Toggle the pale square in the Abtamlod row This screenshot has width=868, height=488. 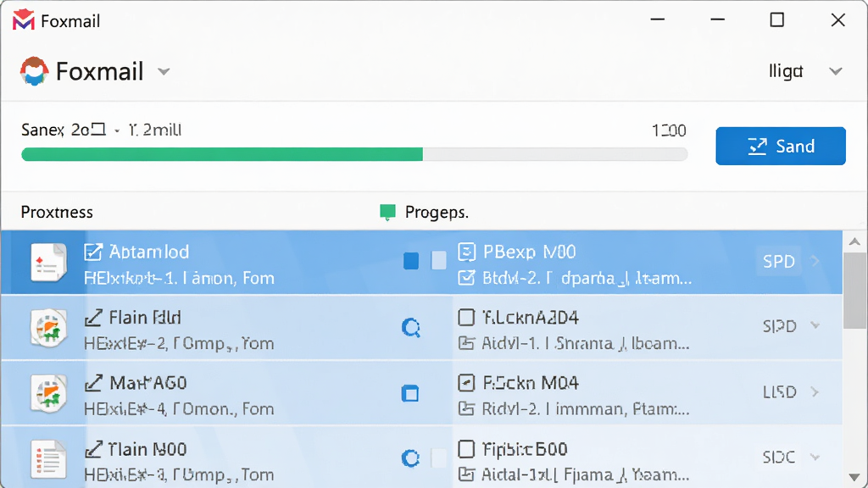pyautogui.click(x=439, y=261)
